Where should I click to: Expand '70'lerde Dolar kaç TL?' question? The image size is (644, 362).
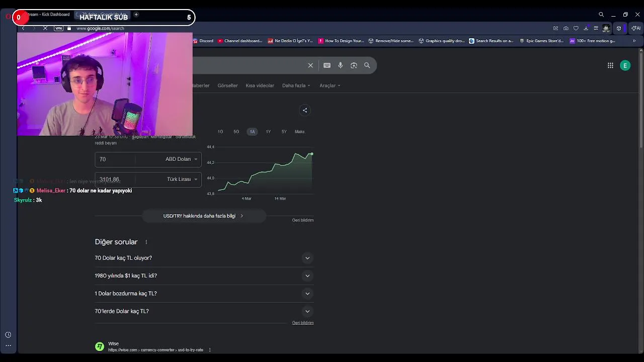[204, 311]
